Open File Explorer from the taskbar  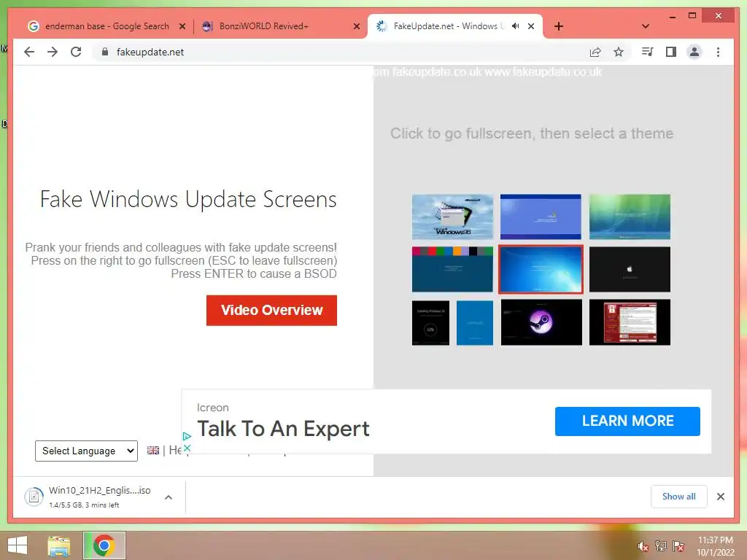pyautogui.click(x=58, y=545)
